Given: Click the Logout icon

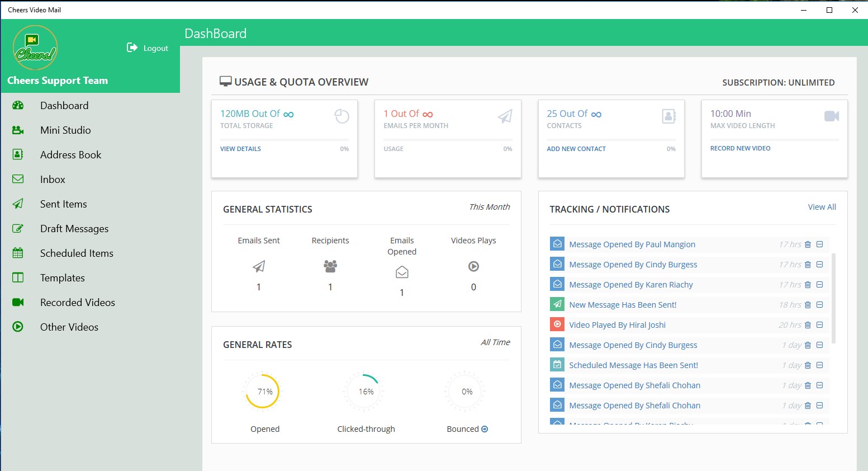Looking at the screenshot, I should point(132,48).
